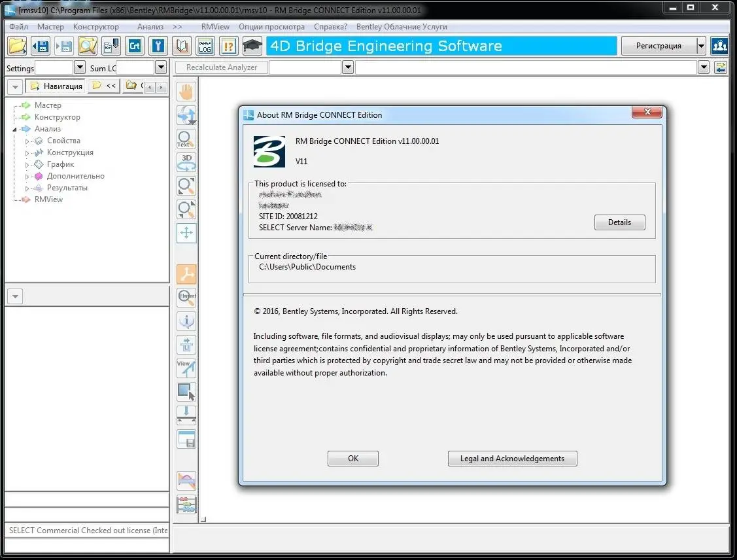Click the abacus calculator icon
The image size is (737, 560).
(186, 504)
